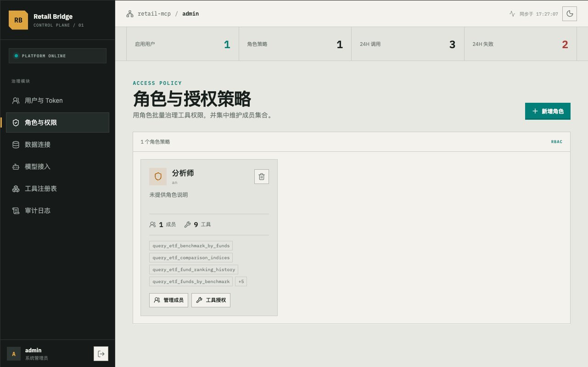Screen dimensions: 588x367
Task: Click the shield icon of 分析师 card
Action: click(x=158, y=177)
